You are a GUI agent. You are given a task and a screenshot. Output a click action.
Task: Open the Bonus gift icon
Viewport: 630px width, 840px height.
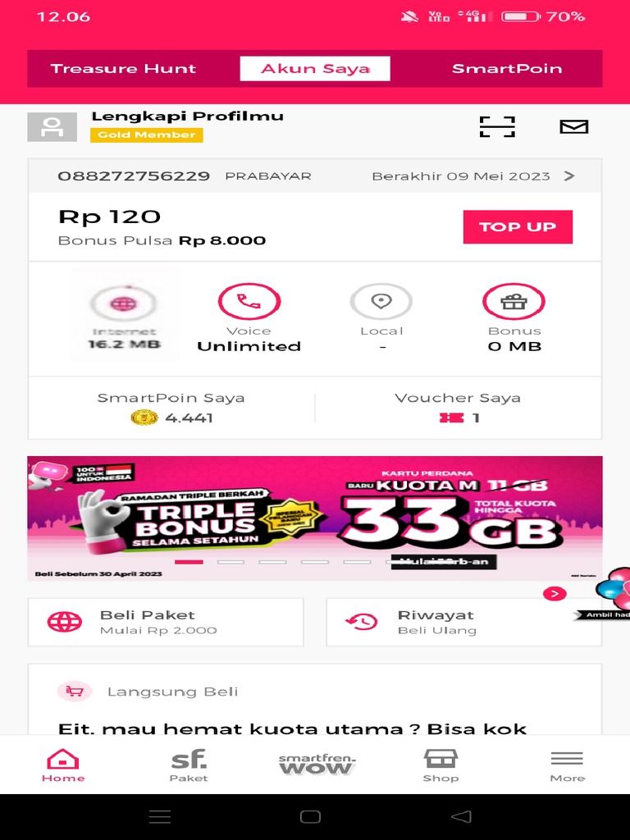tap(514, 301)
